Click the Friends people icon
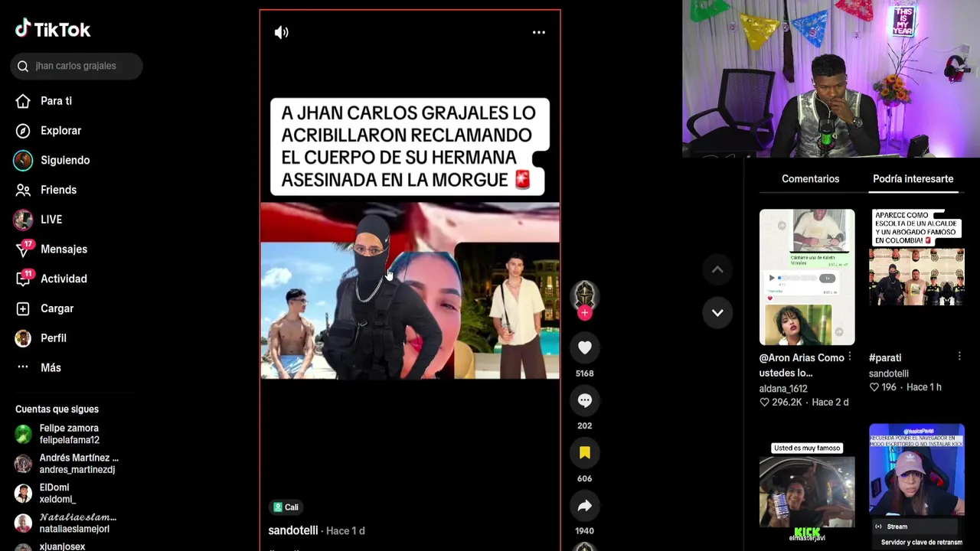 pos(23,190)
